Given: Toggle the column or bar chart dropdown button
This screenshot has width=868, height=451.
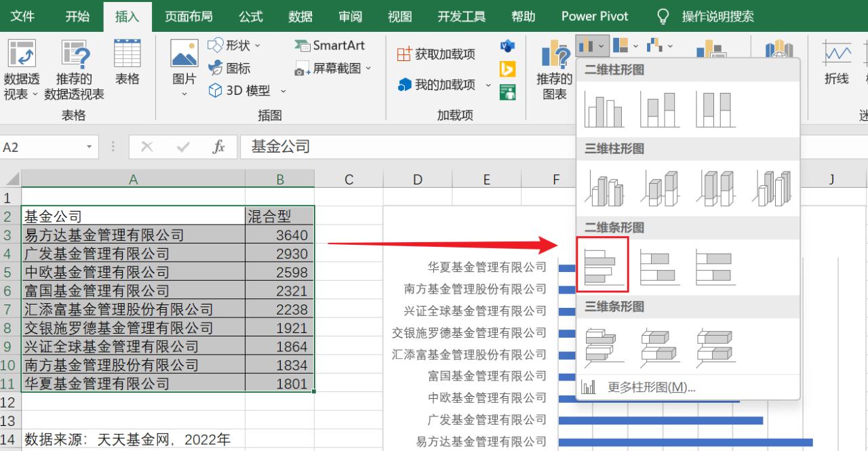Looking at the screenshot, I should [x=592, y=46].
